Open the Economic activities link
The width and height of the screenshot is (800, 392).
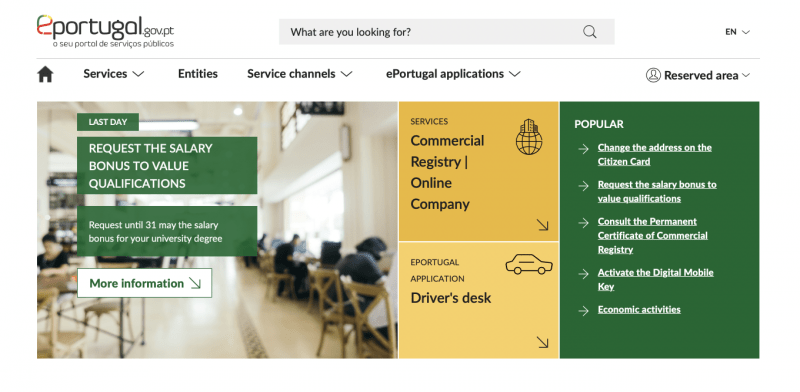point(639,309)
